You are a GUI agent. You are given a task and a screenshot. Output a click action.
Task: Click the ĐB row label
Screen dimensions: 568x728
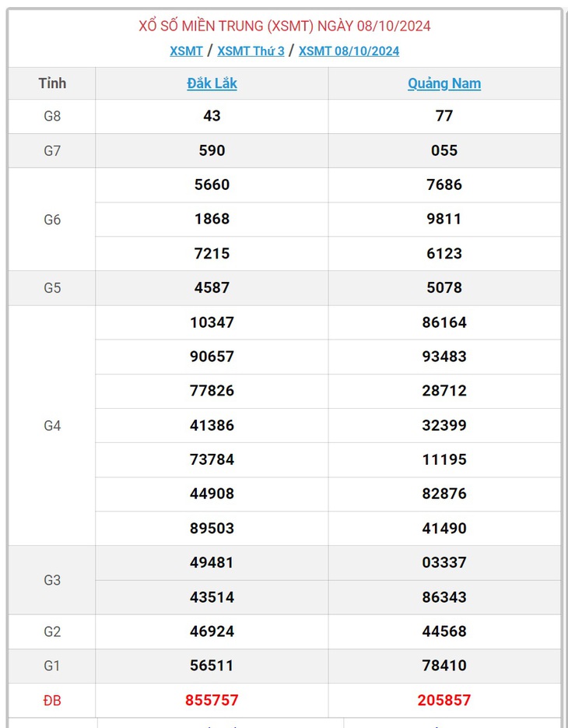coord(52,700)
